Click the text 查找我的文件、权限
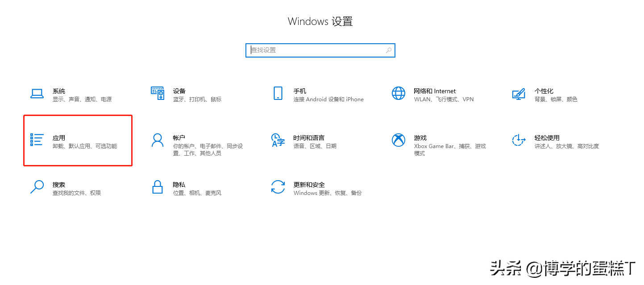 click(77, 193)
